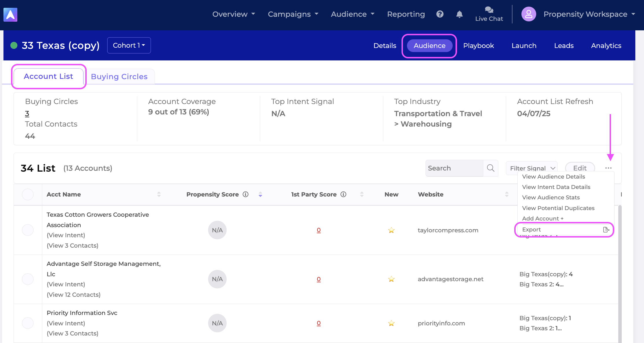
Task: Click the Buying Circles count link 3
Action: coord(27,114)
